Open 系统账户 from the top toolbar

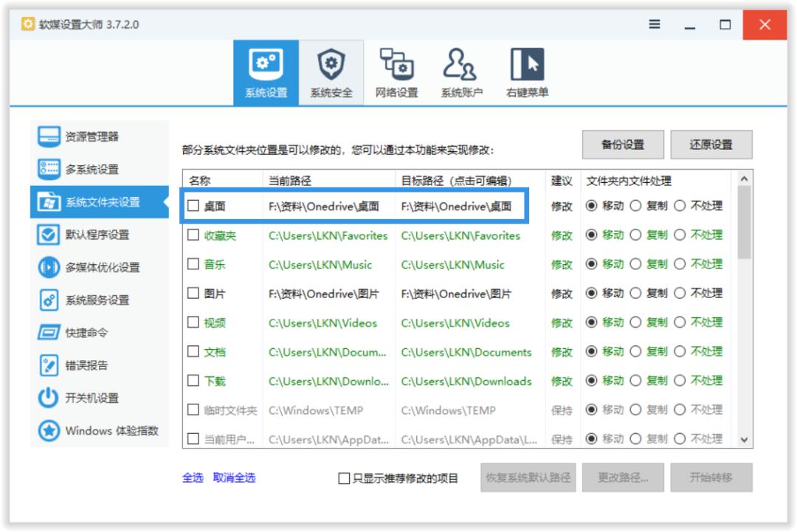pyautogui.click(x=464, y=70)
